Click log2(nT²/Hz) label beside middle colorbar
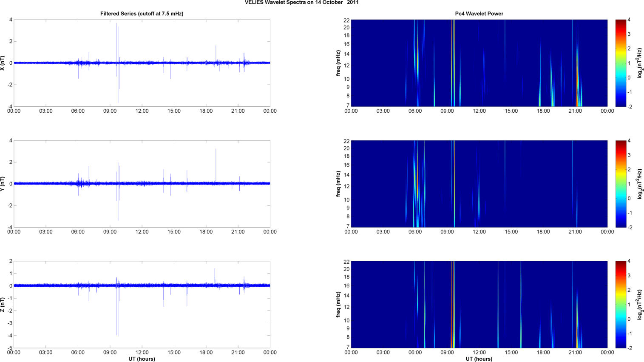The height and width of the screenshot is (362, 644). 639,184
